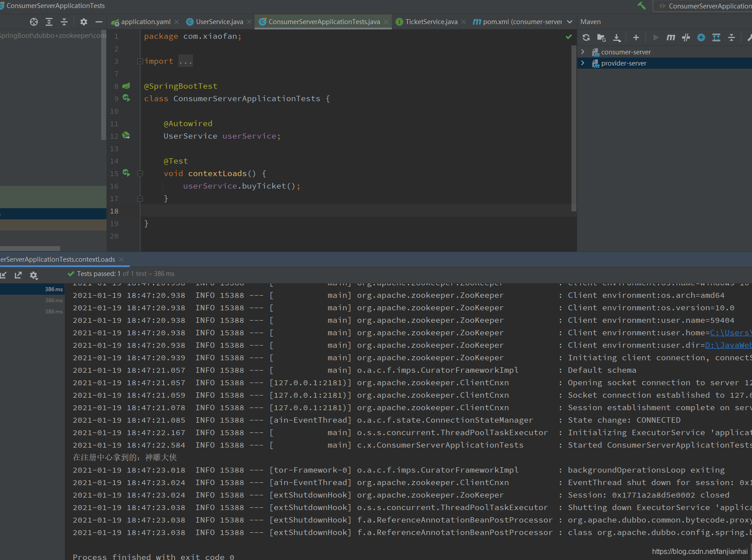
Task: Click the Spring bean gutter icon on @SpringBootTest line
Action: (x=126, y=86)
